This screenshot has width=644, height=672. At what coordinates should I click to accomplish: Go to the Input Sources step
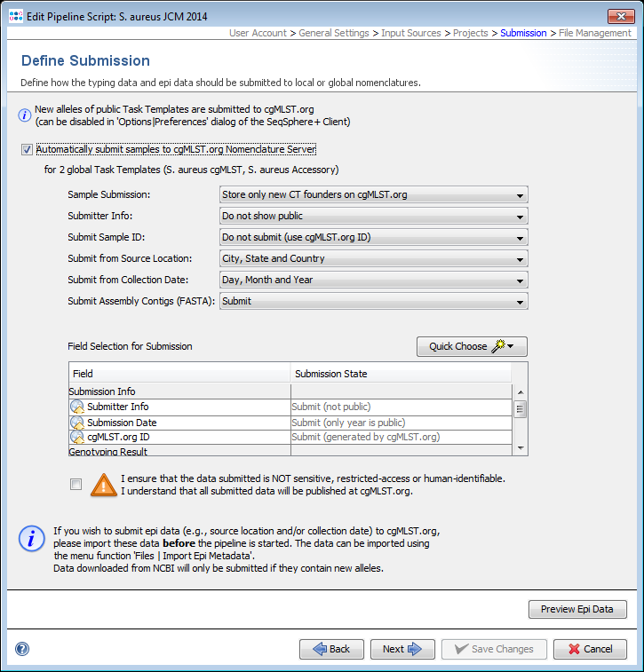(x=410, y=33)
